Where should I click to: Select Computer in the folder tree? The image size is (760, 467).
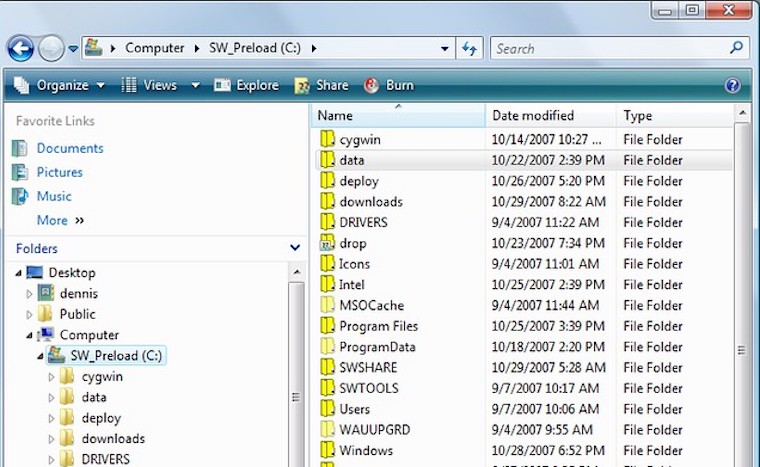point(89,335)
